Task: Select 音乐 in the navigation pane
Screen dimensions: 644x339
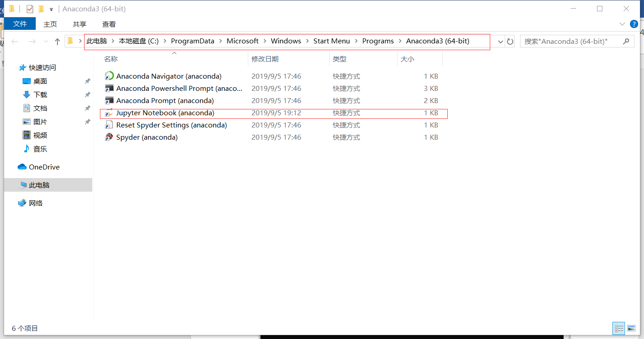Action: click(x=40, y=149)
